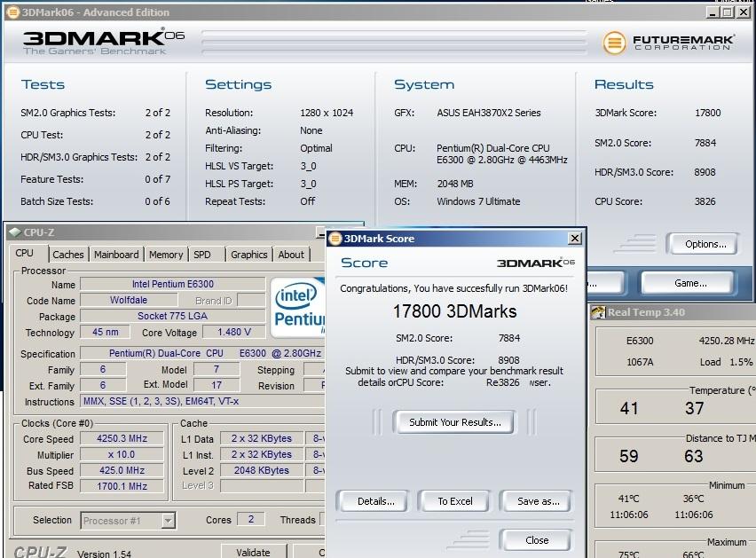756x558 pixels.
Task: Click the Resolution value 1280 x 1024
Action: tap(327, 113)
